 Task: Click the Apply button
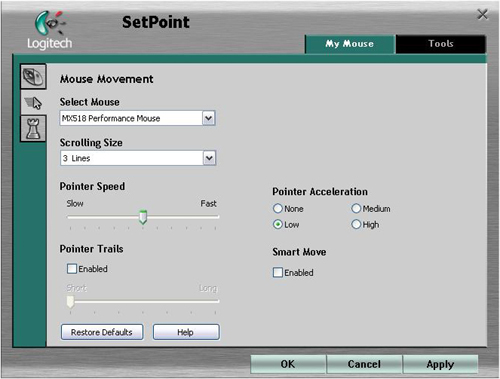click(x=440, y=364)
